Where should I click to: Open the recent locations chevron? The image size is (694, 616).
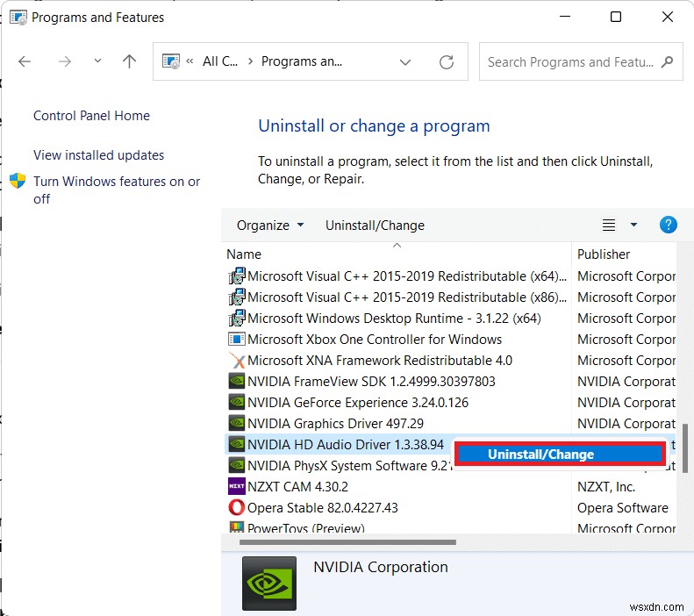(97, 61)
